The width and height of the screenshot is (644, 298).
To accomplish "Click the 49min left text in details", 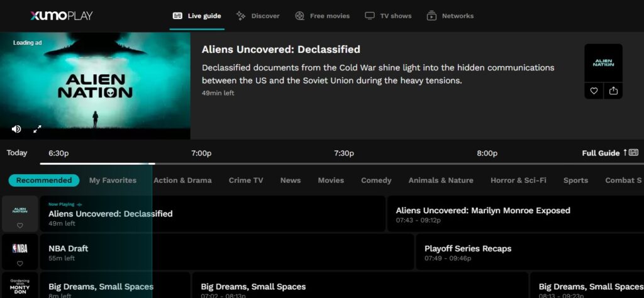I will [x=218, y=93].
